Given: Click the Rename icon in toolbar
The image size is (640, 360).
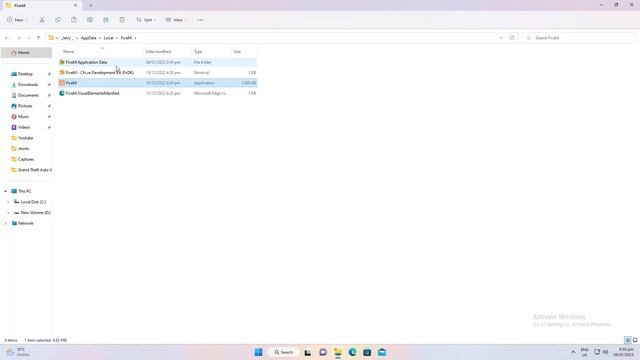Looking at the screenshot, I should tap(90, 20).
